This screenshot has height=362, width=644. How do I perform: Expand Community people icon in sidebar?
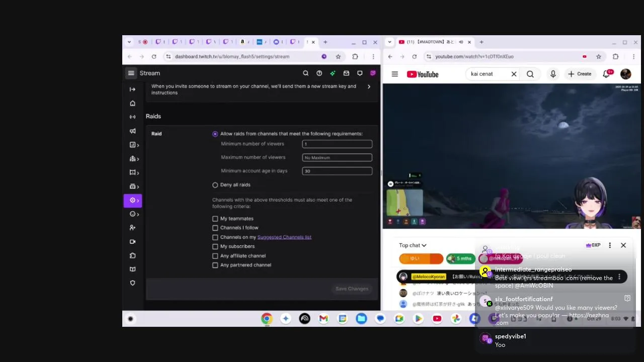point(133,158)
